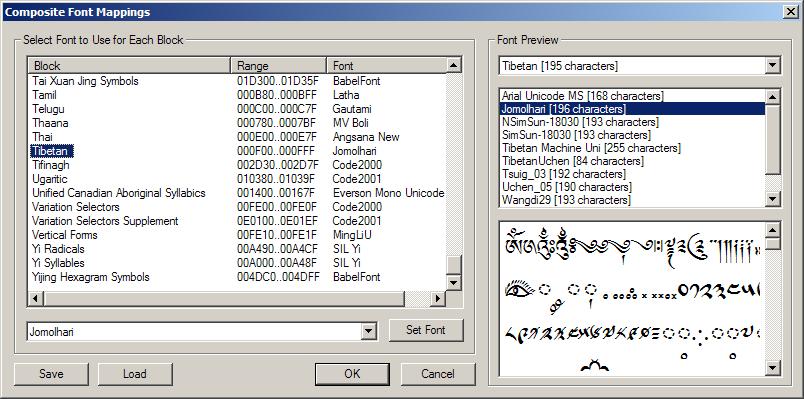This screenshot has width=804, height=399.
Task: Click font list scroll-down arrow
Action: (772, 199)
